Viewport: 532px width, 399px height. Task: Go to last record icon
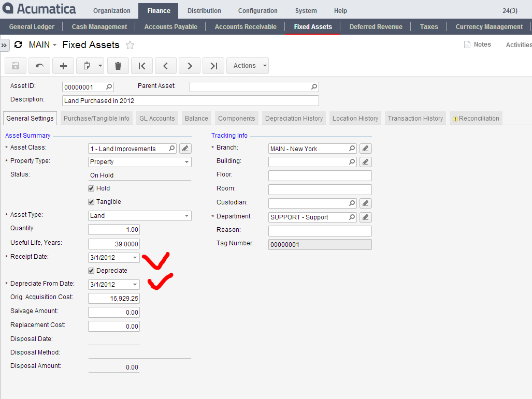pos(213,66)
